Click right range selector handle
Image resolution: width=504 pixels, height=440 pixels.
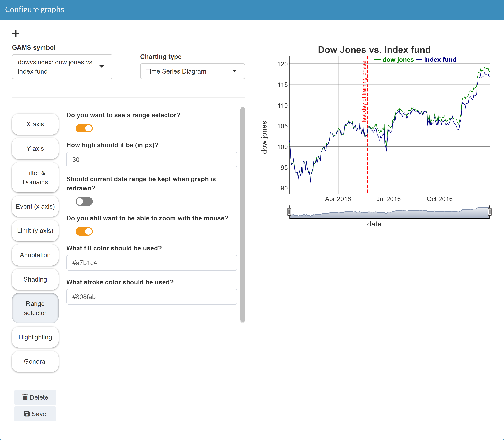point(489,212)
